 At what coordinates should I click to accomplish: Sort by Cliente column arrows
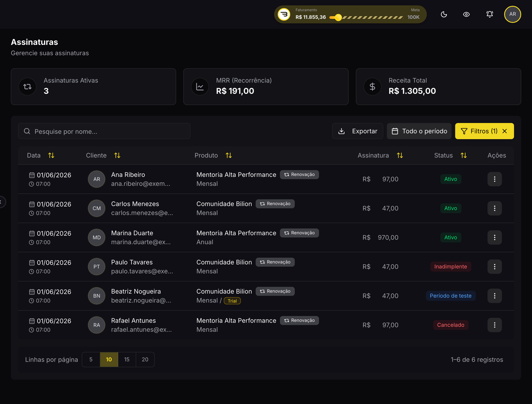click(x=117, y=155)
